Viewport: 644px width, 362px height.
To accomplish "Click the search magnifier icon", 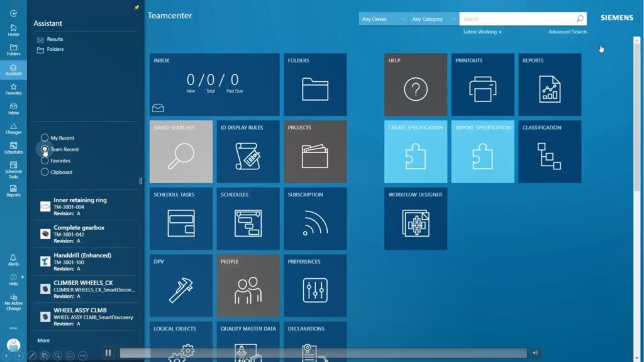I will (579, 18).
